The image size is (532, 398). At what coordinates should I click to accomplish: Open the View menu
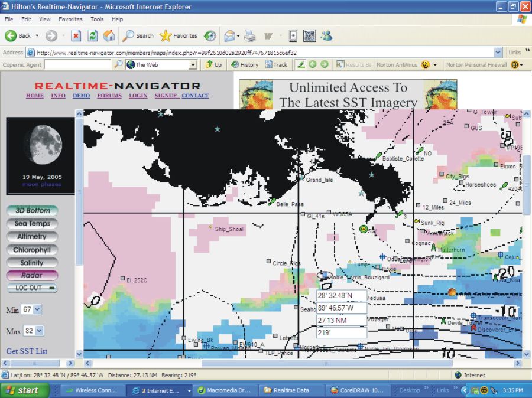pyautogui.click(x=45, y=19)
